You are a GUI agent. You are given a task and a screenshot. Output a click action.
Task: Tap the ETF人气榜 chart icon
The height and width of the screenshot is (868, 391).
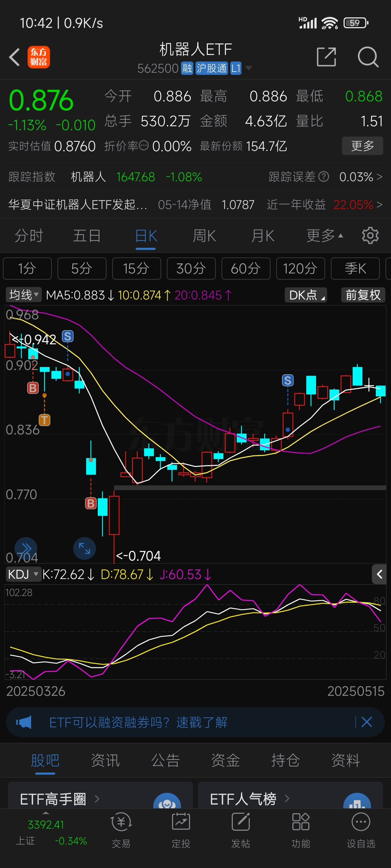357,801
